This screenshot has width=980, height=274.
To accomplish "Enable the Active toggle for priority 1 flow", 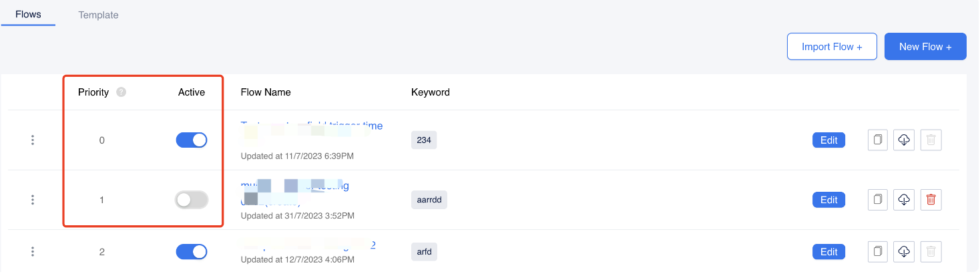I will [x=192, y=200].
